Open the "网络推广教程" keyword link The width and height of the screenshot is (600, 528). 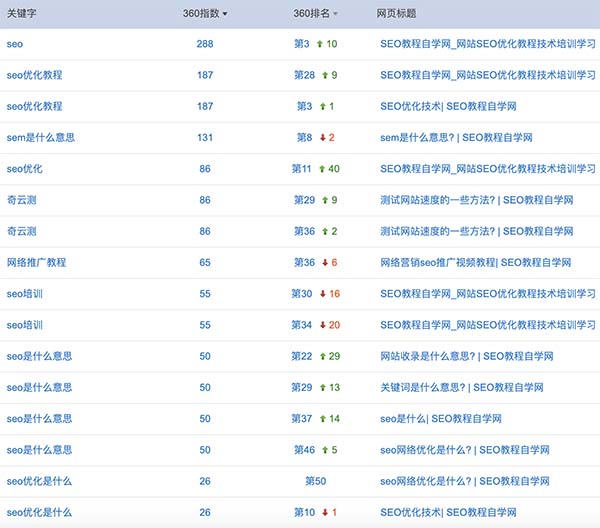[36, 262]
